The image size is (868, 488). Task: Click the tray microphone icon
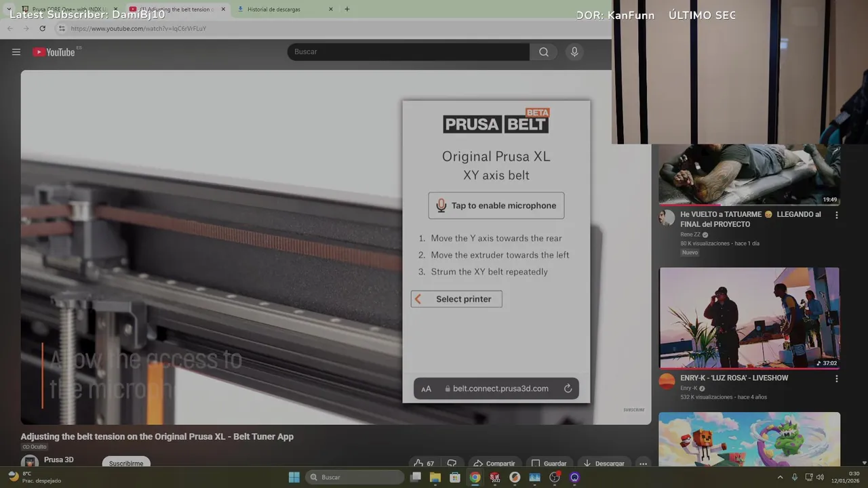(x=795, y=477)
